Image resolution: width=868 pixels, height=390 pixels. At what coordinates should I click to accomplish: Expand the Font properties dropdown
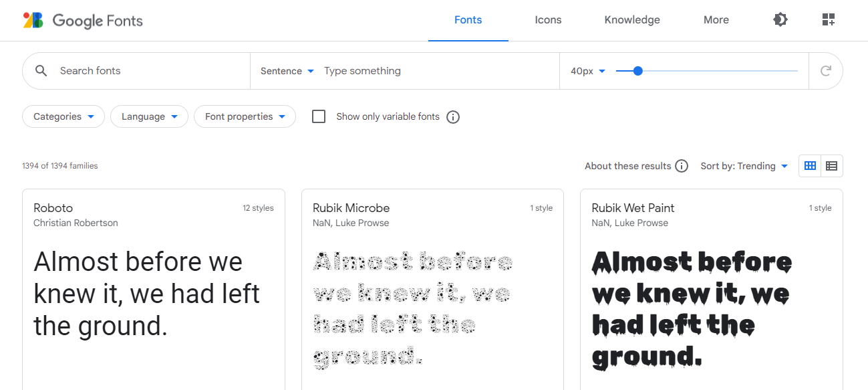coord(245,116)
